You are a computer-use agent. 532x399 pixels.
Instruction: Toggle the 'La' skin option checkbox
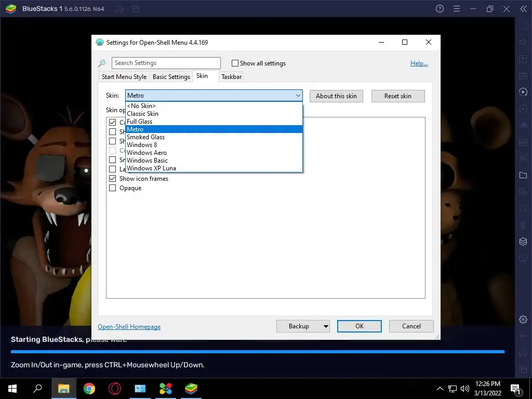[x=112, y=169]
